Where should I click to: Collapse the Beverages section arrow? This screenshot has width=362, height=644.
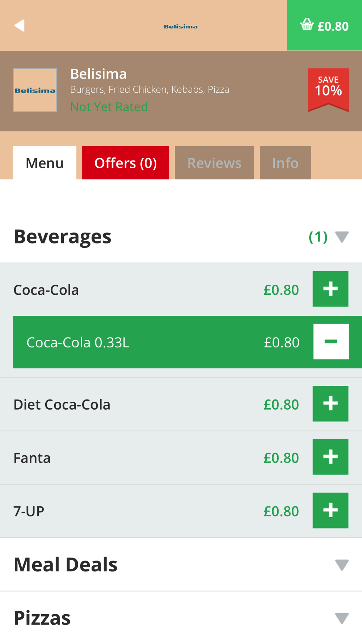342,237
